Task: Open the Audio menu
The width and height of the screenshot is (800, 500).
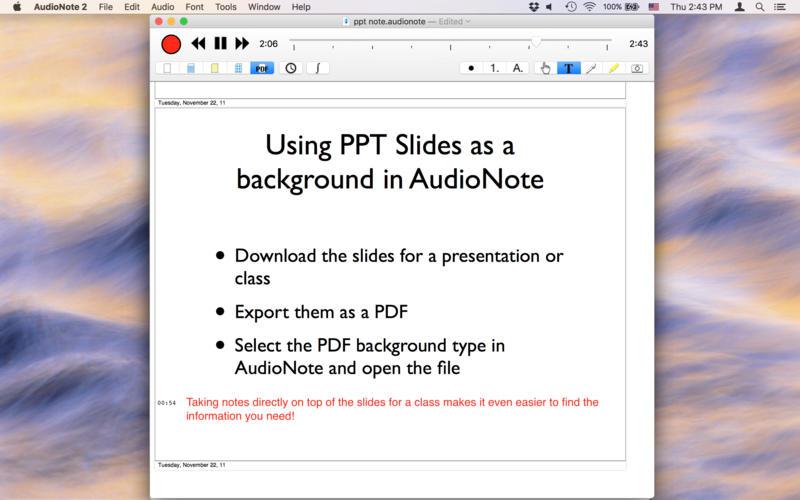Action: tap(162, 7)
